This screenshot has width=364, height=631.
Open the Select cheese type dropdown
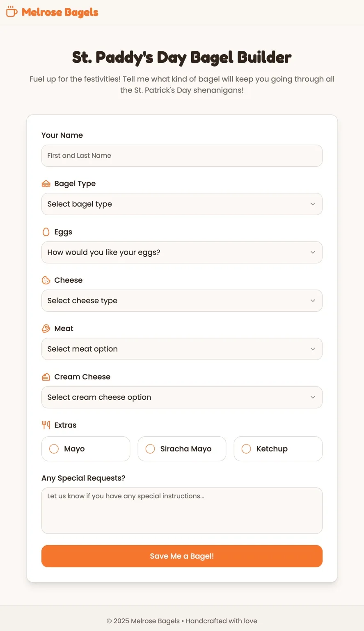[x=182, y=301]
